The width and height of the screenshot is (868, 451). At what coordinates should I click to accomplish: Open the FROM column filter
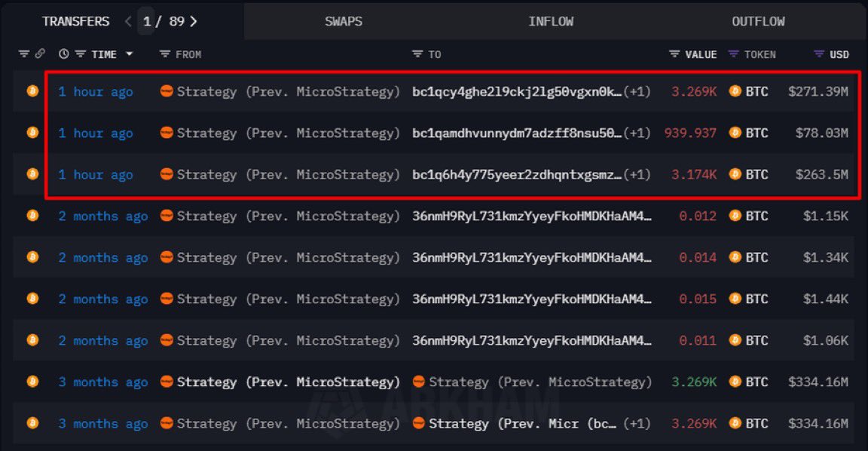click(x=164, y=54)
